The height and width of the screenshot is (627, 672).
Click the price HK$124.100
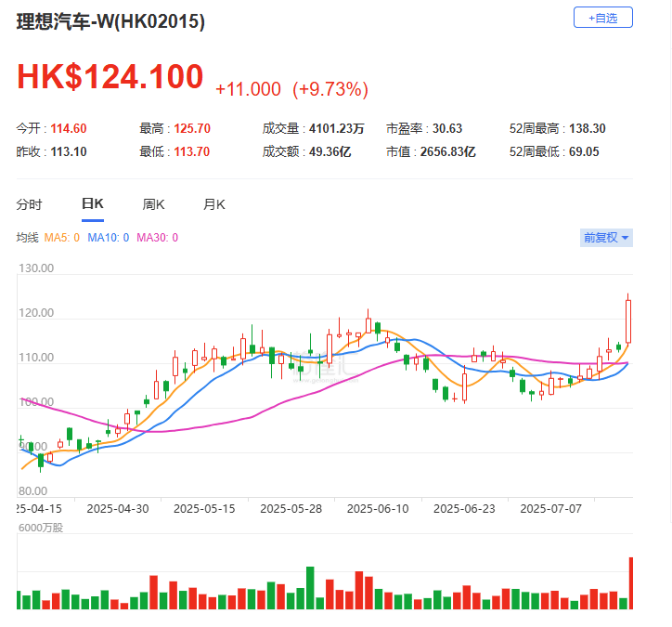[x=110, y=76]
